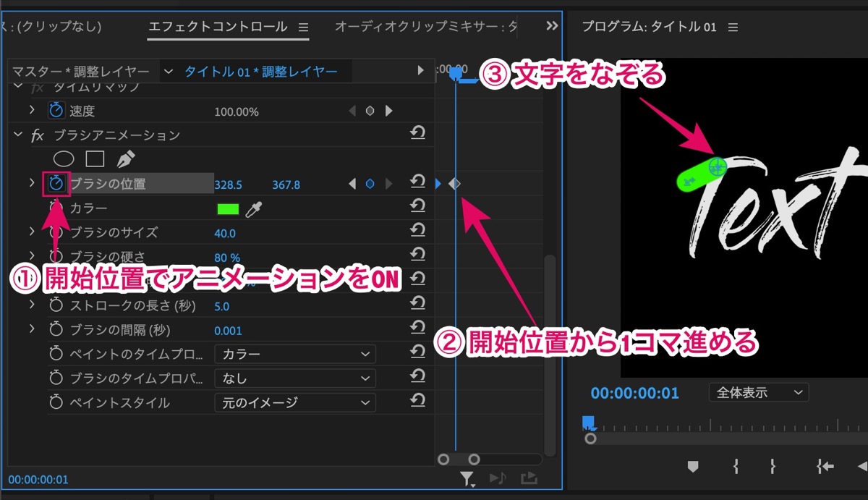Click the 速度 value 100.00%

click(237, 112)
